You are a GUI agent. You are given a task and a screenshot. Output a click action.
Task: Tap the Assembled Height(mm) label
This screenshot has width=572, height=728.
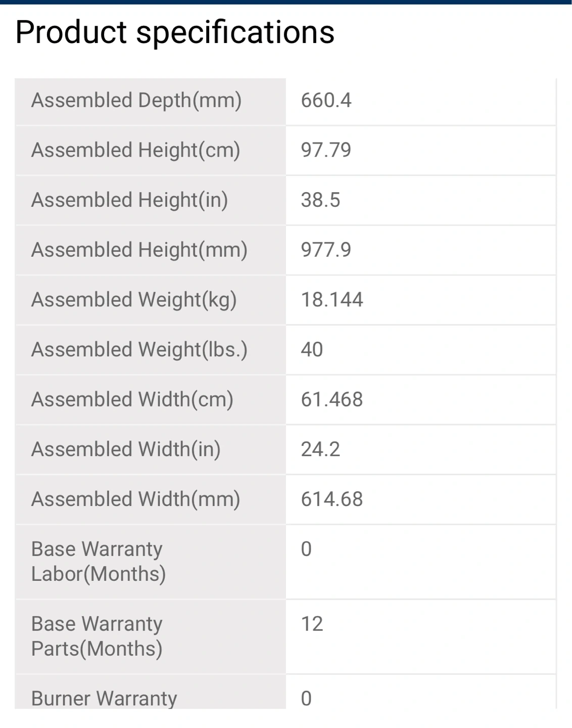139,250
